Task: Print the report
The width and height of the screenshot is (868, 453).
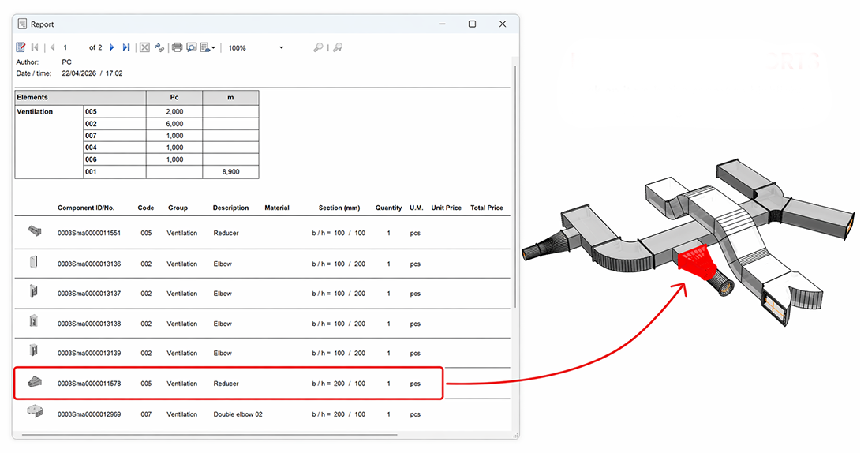Action: (177, 47)
